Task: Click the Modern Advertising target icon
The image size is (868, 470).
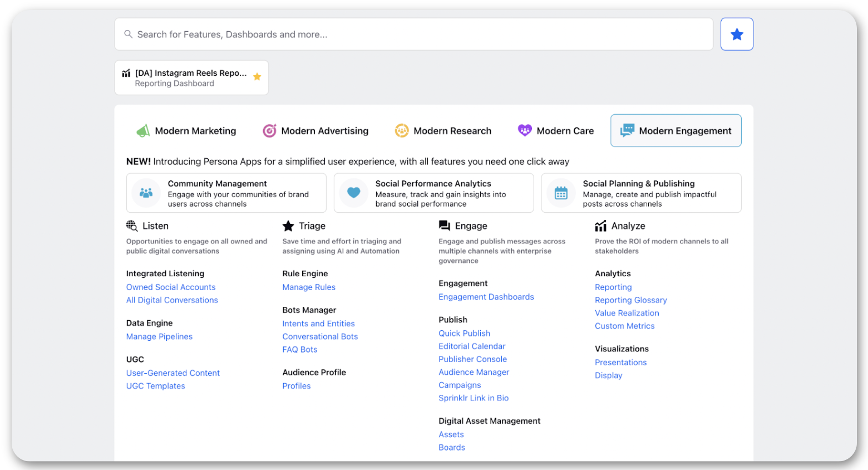Action: click(x=269, y=131)
